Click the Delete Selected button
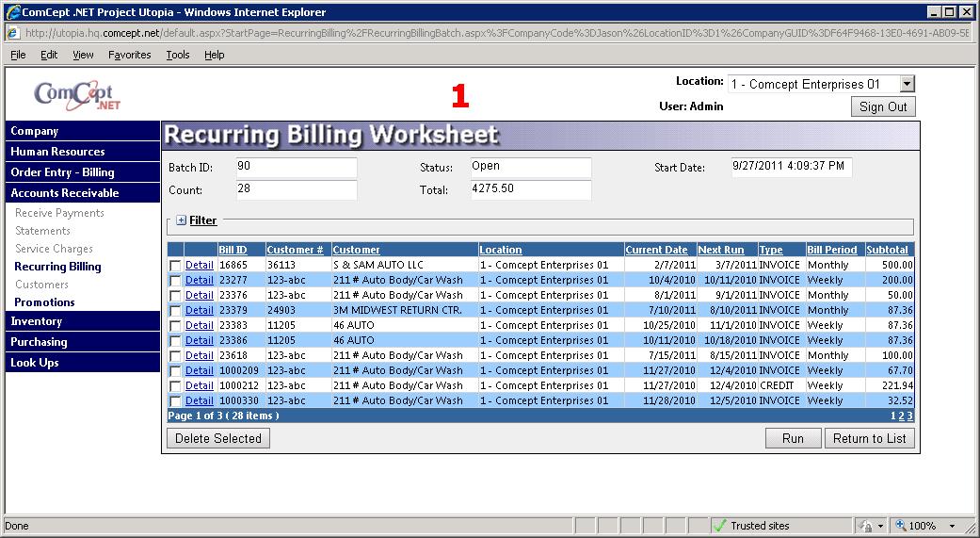Image resolution: width=980 pixels, height=538 pixels. click(x=218, y=438)
